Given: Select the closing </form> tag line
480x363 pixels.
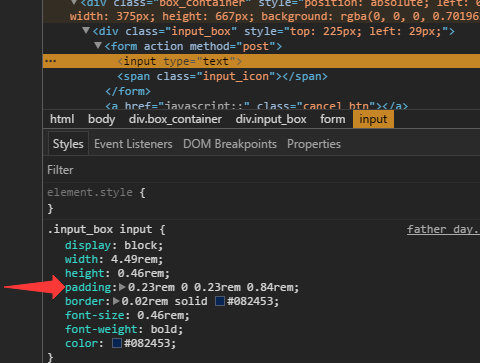Looking at the screenshot, I should coord(128,91).
